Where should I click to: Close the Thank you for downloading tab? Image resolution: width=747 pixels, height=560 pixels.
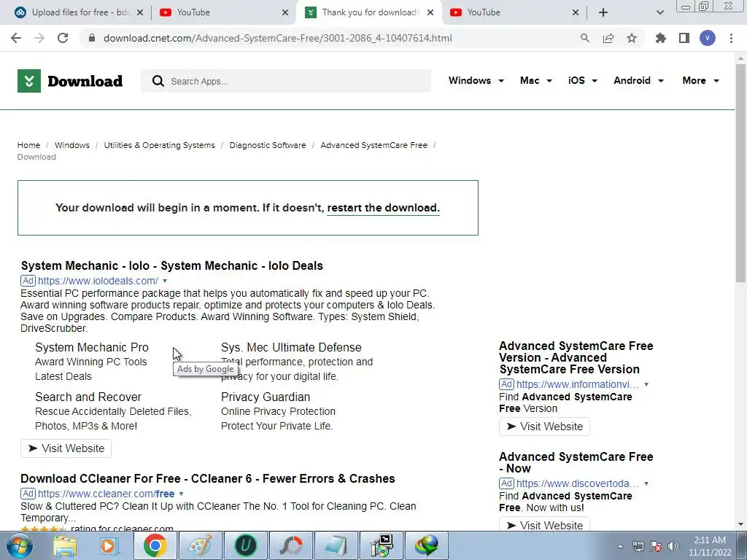(x=430, y=12)
